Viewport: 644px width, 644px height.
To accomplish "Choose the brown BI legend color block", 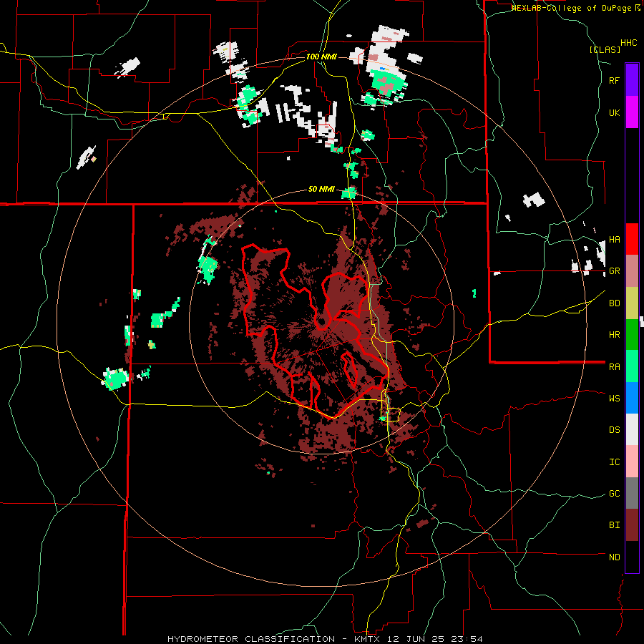I will (x=632, y=525).
